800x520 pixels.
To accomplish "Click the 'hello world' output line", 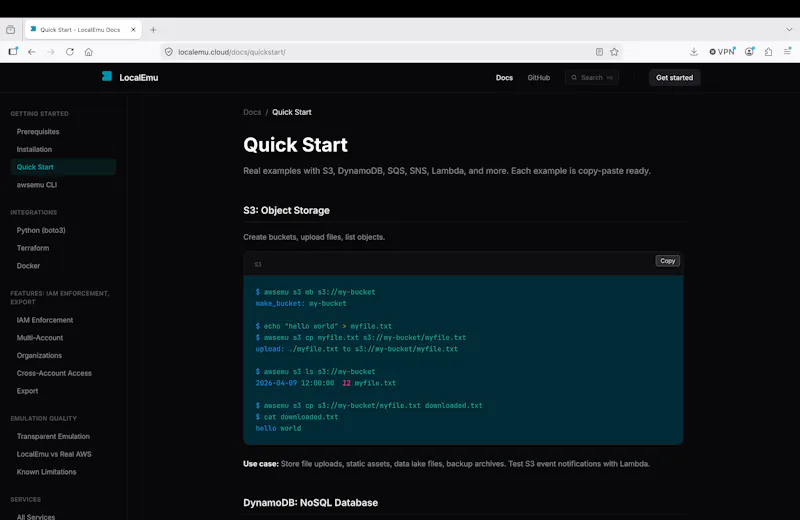I will point(278,428).
